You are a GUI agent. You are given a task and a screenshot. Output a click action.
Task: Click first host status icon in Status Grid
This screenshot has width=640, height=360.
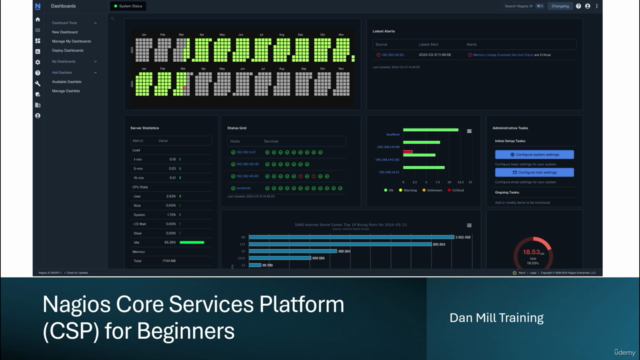(x=233, y=152)
